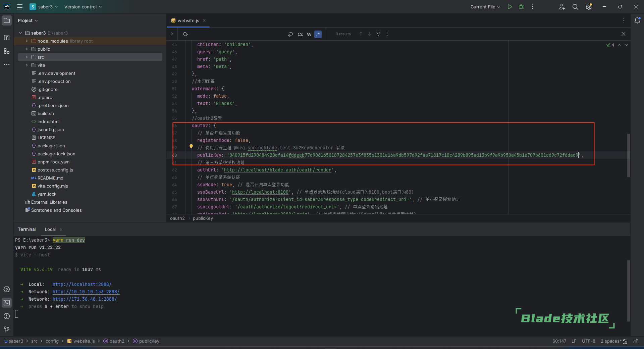
Task: Open the Git tool window
Action: 7,330
